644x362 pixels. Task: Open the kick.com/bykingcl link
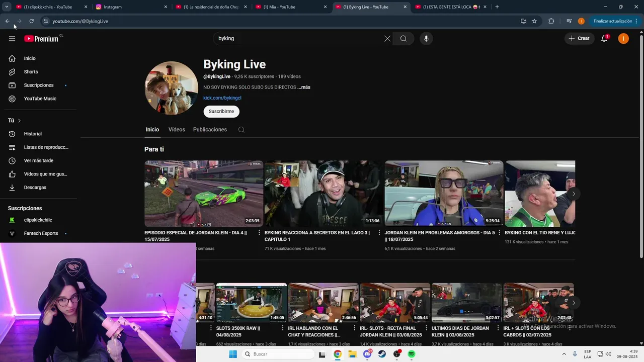point(222,98)
